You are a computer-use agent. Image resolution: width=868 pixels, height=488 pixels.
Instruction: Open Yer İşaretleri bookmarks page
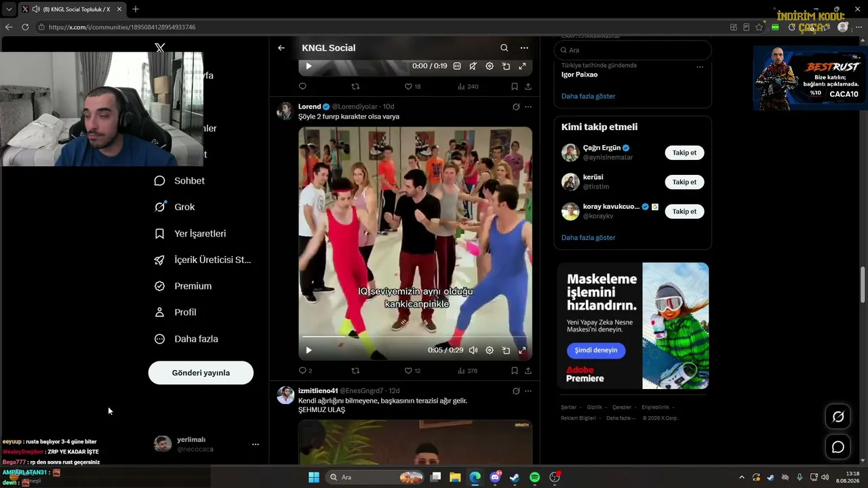click(x=191, y=234)
